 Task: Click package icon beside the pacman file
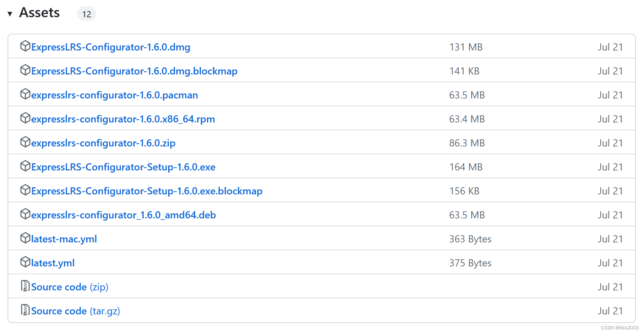[25, 94]
